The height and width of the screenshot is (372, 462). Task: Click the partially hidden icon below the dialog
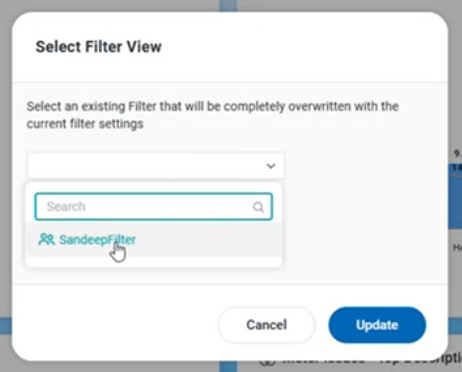pyautogui.click(x=268, y=362)
